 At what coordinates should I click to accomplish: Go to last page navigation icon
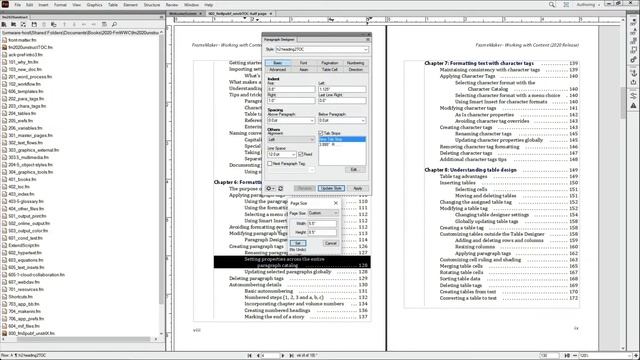click(291, 356)
